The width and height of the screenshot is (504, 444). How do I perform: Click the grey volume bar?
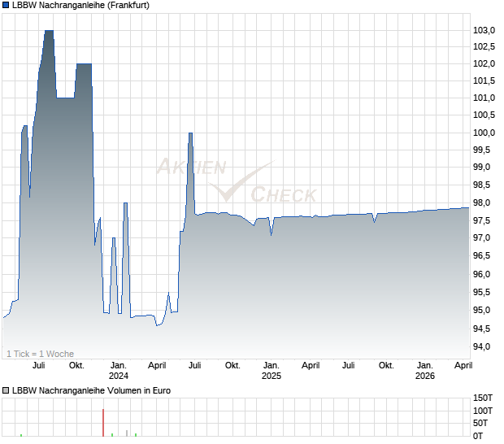coord(127,433)
